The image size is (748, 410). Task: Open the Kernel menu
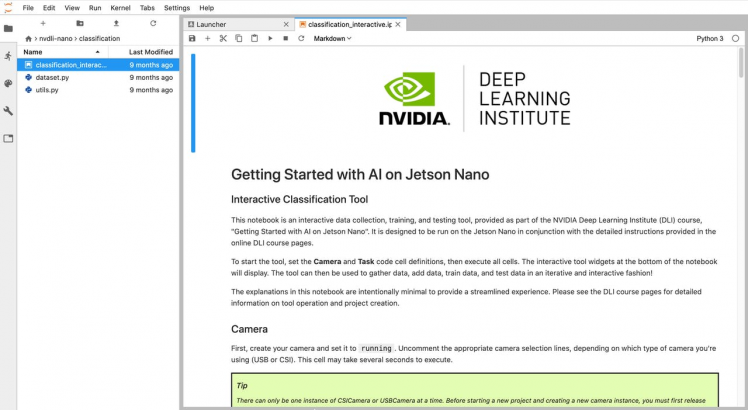click(120, 8)
